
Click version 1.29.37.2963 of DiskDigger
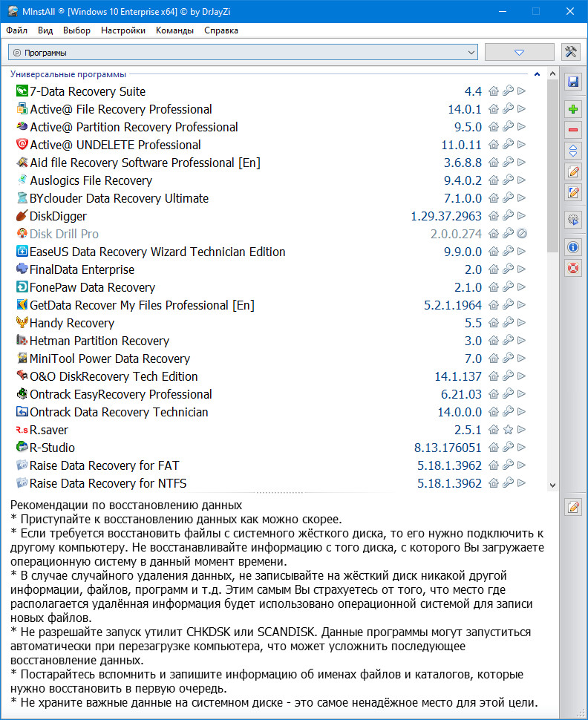point(446,216)
